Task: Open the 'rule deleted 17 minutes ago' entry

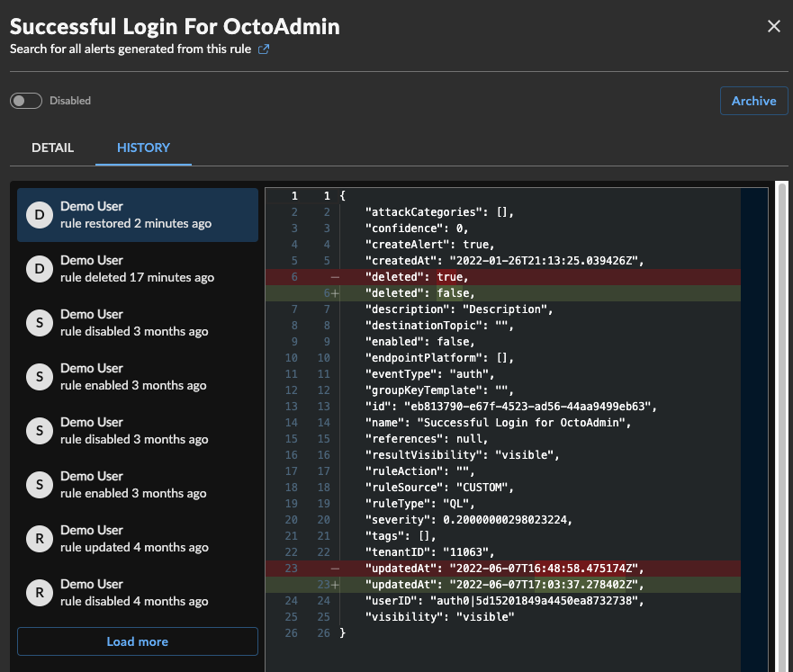Action: tap(138, 269)
